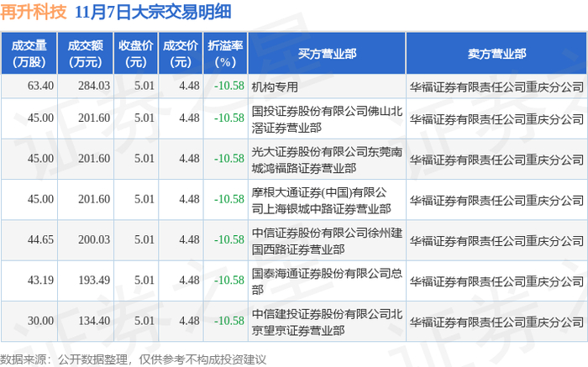Click buyer 中信建投证券股份有限公司北京望京证券营业部
This screenshot has height=367, width=588.
coord(327,322)
